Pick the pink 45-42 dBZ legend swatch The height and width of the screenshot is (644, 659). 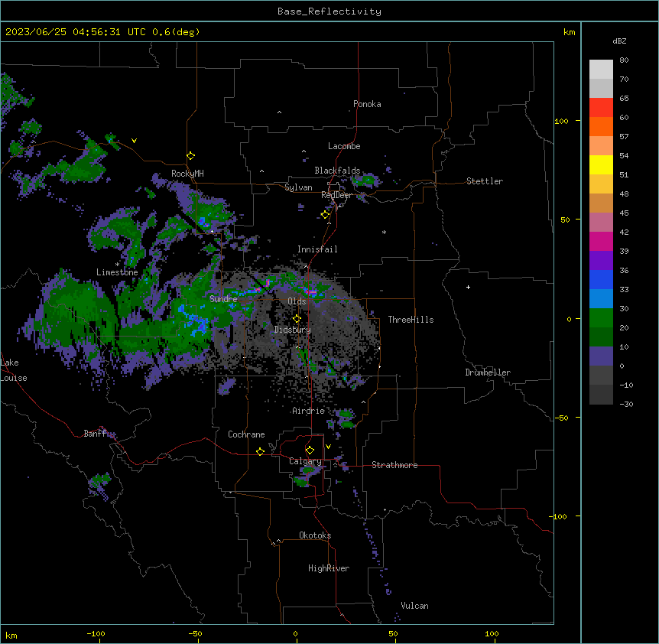601,222
